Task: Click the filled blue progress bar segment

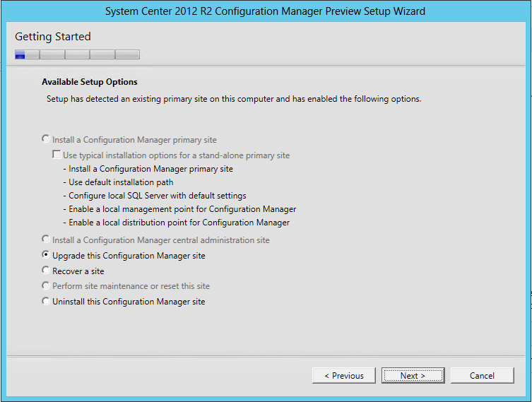Action: pos(20,54)
